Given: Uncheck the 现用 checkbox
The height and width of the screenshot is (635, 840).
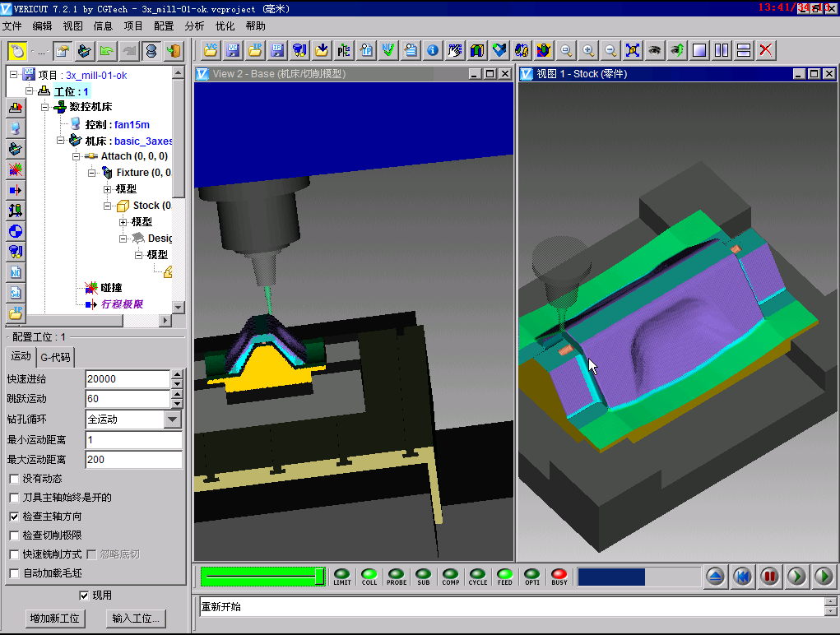Looking at the screenshot, I should pos(84,596).
